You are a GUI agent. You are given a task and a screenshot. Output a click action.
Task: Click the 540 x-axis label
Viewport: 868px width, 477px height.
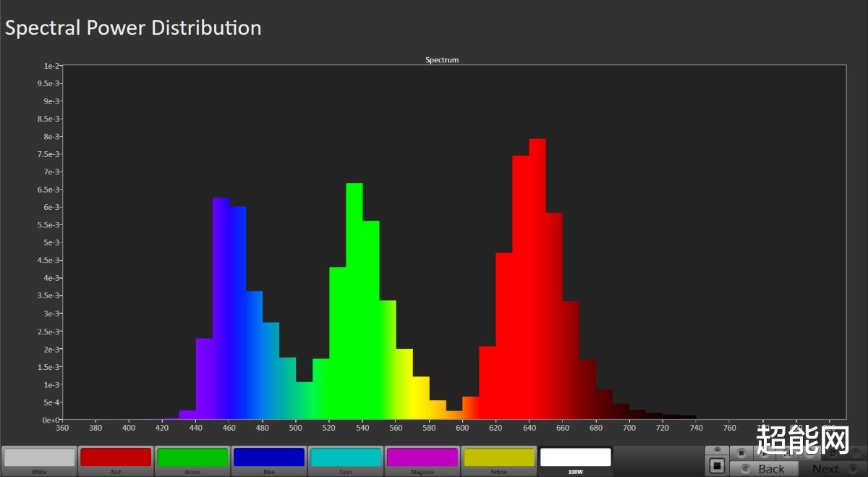362,428
